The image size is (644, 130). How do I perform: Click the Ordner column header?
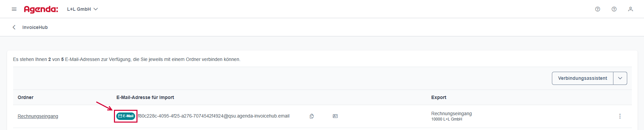[x=26, y=97]
